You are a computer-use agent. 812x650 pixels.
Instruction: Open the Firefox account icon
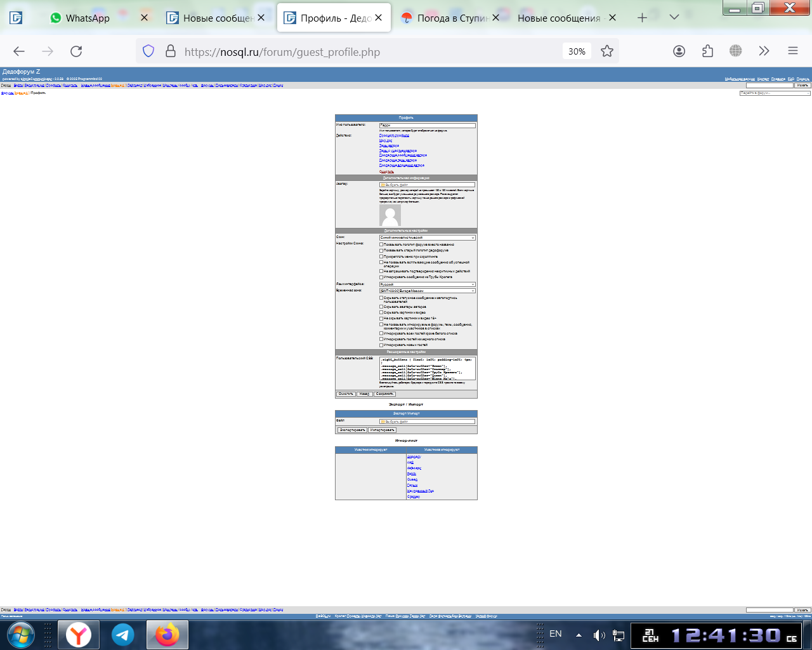tap(679, 51)
